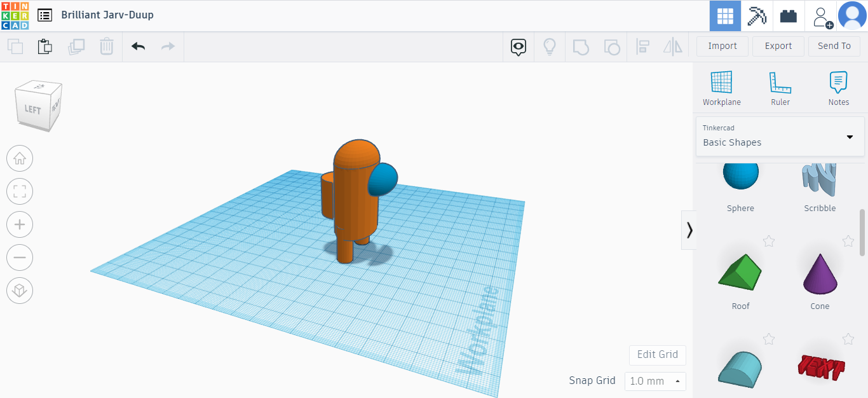Viewport: 868px width, 398px height.
Task: Favorite the Round Roof shape star
Action: coord(769,339)
